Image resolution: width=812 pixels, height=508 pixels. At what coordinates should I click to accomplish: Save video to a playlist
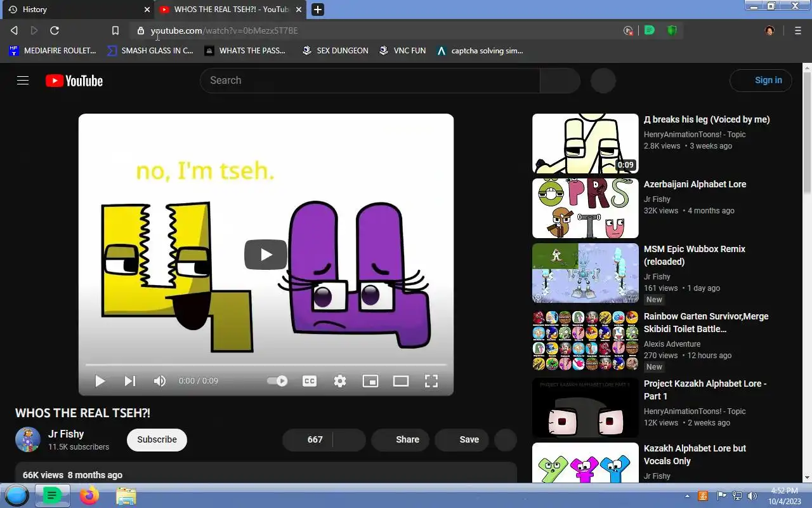(462, 439)
